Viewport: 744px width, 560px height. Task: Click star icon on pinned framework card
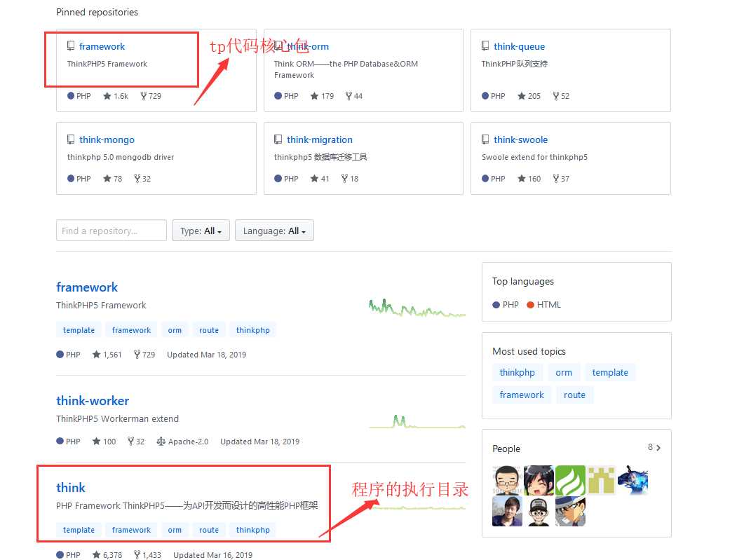107,96
